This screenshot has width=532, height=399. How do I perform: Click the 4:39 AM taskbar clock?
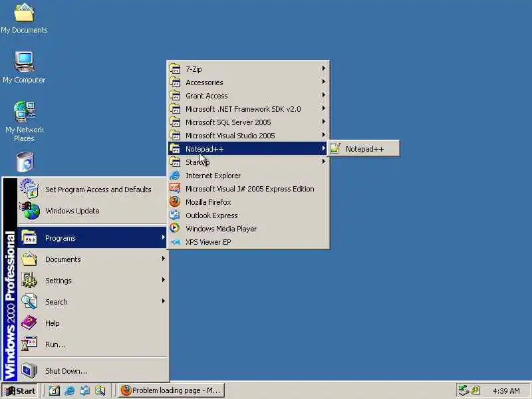point(506,391)
